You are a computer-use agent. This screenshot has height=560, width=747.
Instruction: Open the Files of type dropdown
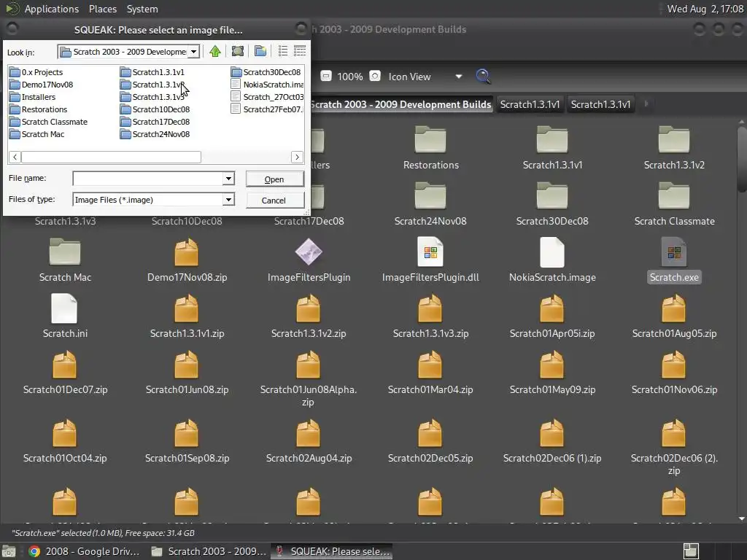228,200
